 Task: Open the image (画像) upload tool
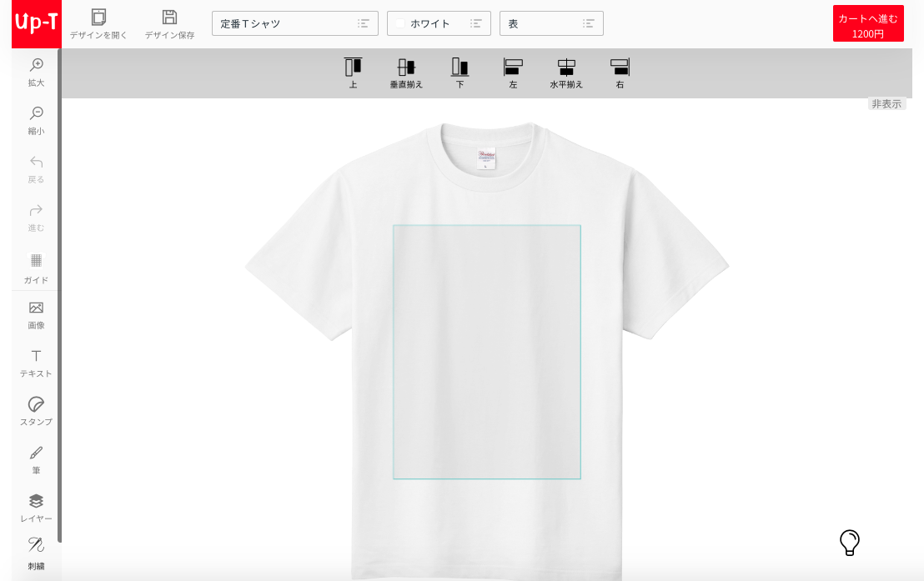(x=36, y=308)
